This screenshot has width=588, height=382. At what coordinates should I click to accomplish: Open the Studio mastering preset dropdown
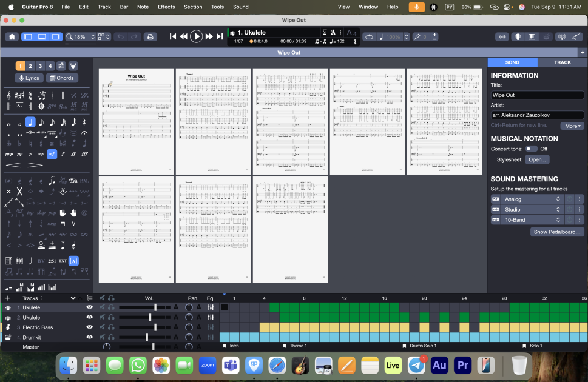(532, 210)
